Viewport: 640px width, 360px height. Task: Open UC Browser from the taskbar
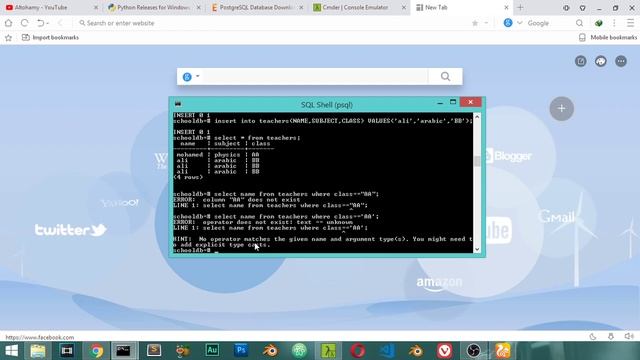[503, 351]
